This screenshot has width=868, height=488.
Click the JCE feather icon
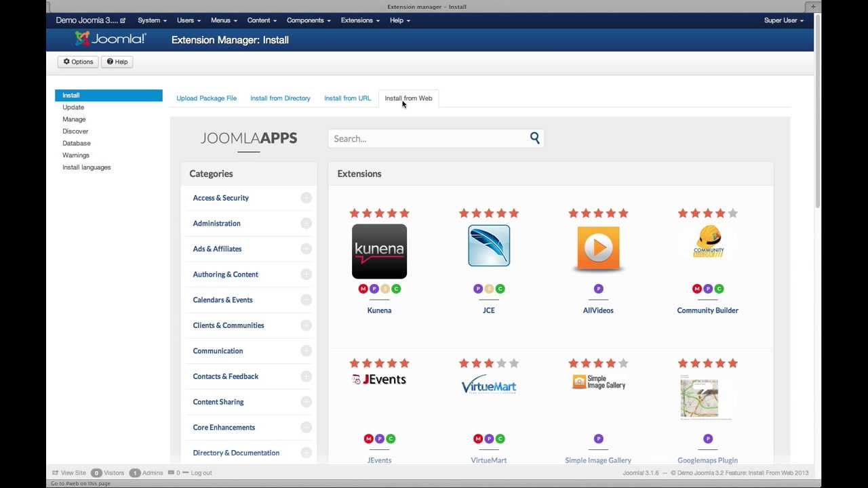(489, 246)
